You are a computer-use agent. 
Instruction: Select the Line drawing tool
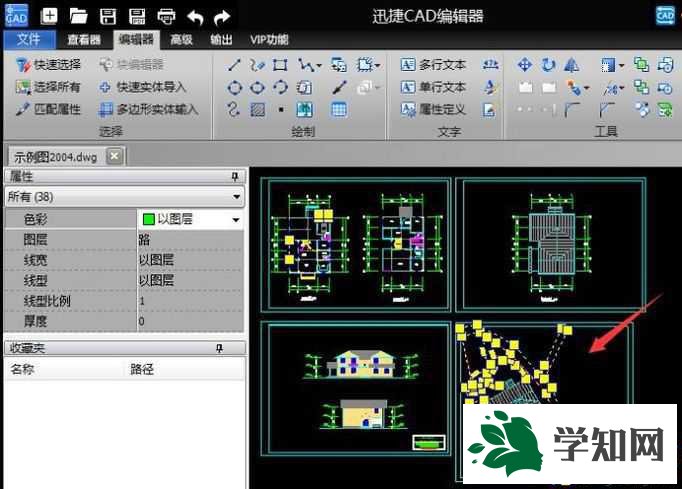234,65
